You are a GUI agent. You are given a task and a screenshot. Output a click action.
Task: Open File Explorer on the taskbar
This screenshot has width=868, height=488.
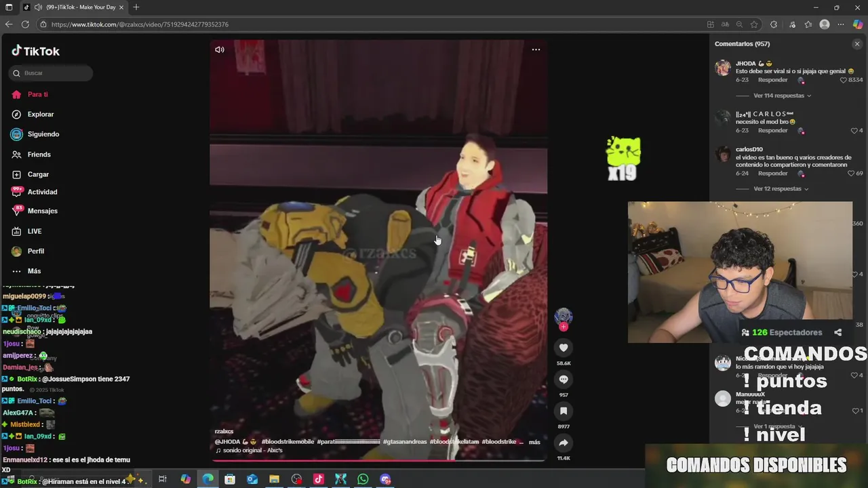coord(274,479)
